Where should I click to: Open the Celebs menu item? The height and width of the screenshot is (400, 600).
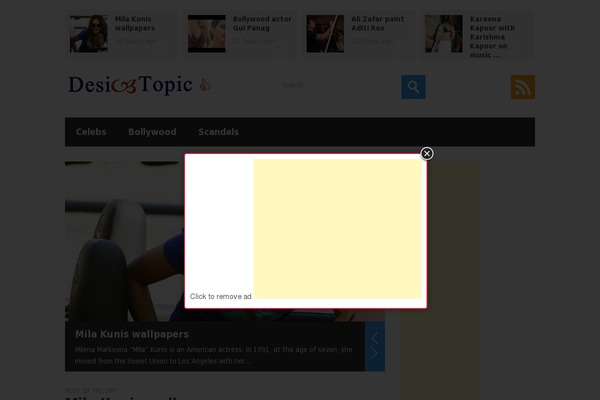coord(91,132)
